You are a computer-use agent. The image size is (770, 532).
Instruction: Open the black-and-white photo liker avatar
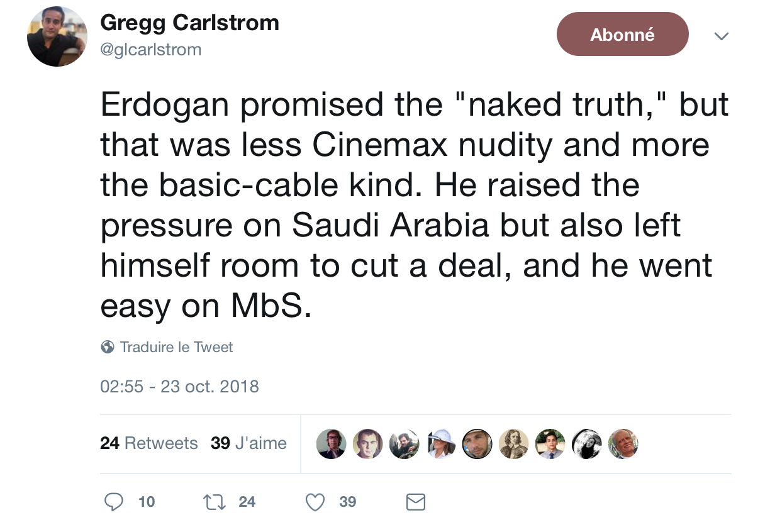[x=586, y=444]
